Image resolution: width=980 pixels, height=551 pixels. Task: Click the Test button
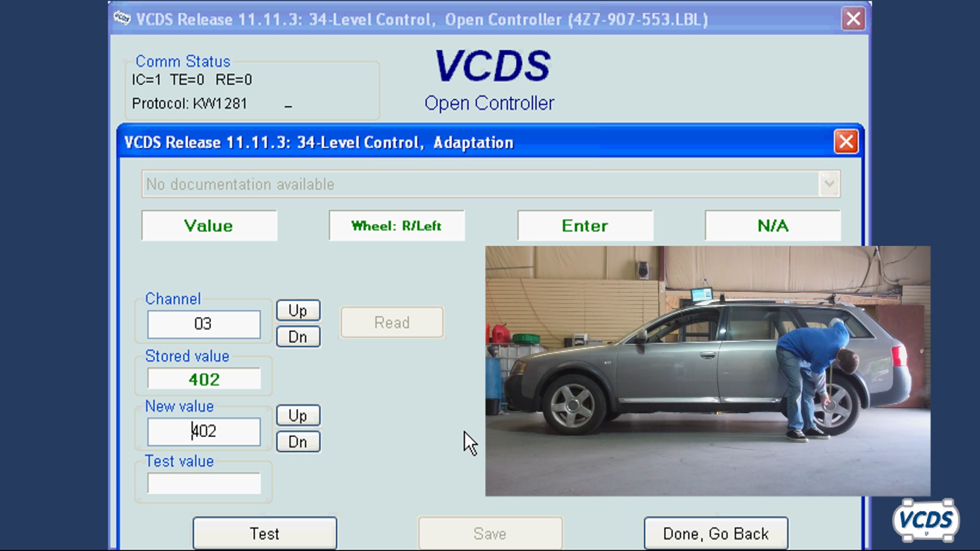coord(264,533)
